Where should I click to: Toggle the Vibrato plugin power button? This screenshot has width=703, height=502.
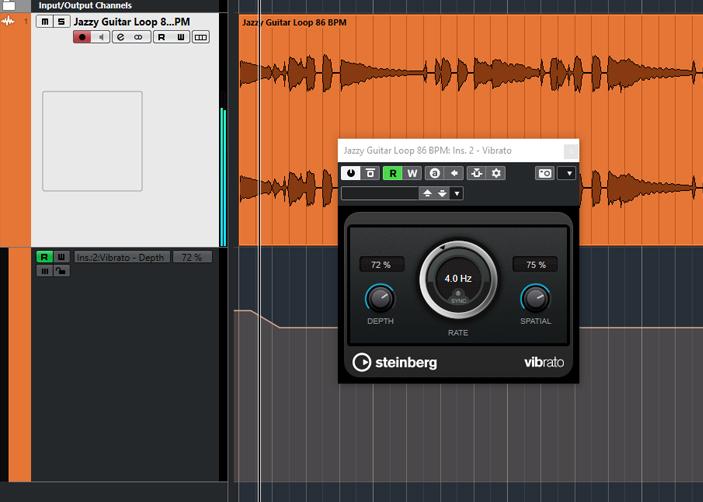pyautogui.click(x=351, y=173)
